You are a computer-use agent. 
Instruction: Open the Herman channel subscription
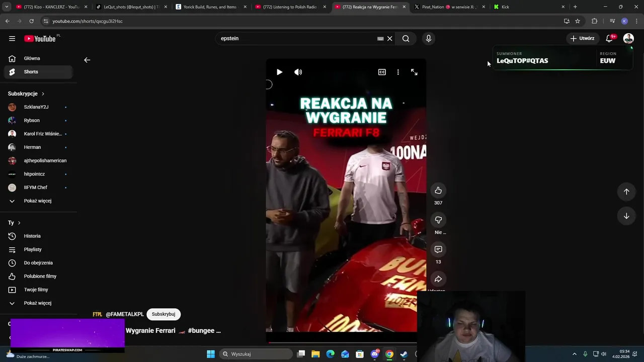[38, 147]
